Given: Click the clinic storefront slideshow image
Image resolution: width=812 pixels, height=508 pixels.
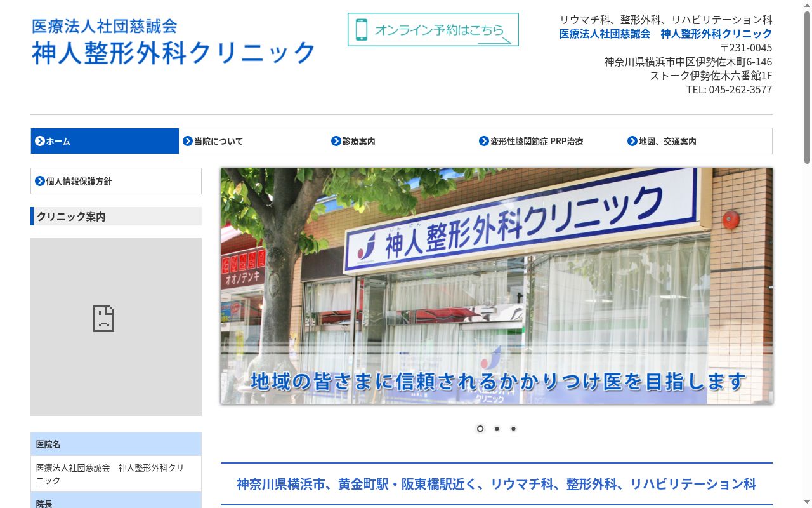Looking at the screenshot, I should click(497, 286).
